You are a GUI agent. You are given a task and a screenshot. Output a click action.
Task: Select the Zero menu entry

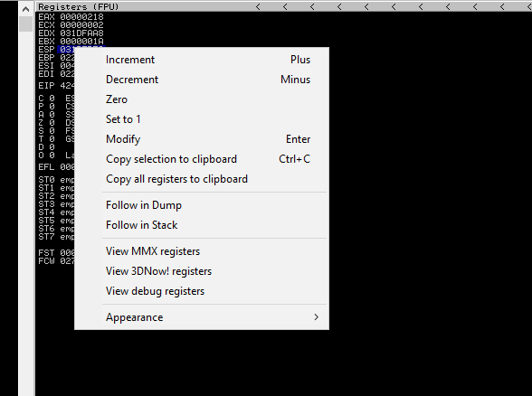pos(202,99)
